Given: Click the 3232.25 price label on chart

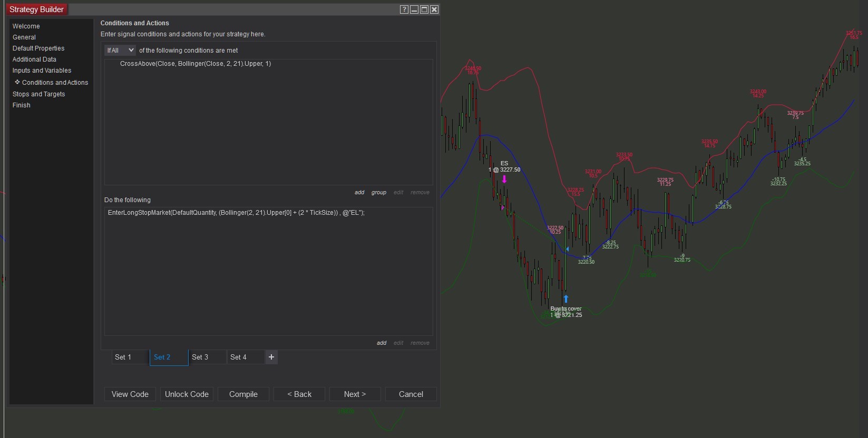Looking at the screenshot, I should (x=778, y=184).
